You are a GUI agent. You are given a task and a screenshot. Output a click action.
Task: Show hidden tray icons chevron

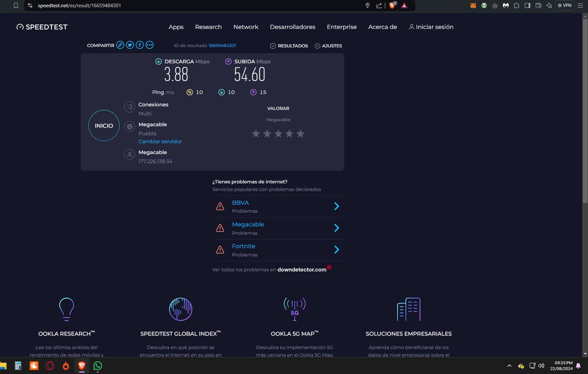click(509, 366)
